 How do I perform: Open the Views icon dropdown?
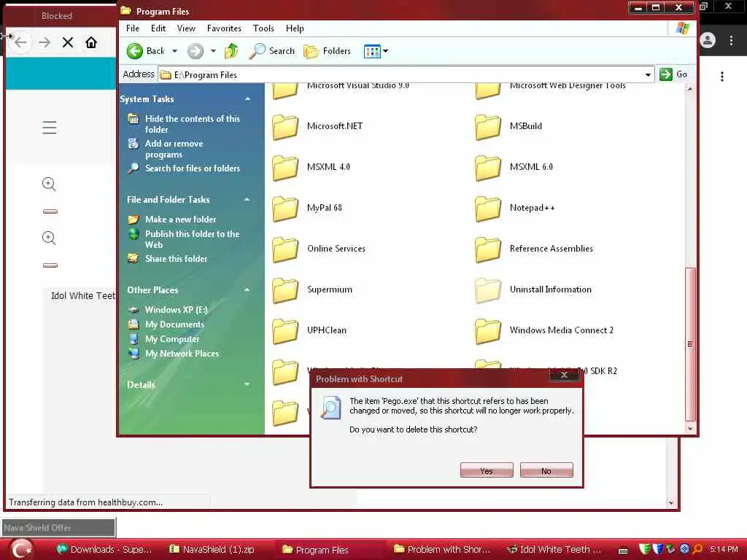pos(376,51)
